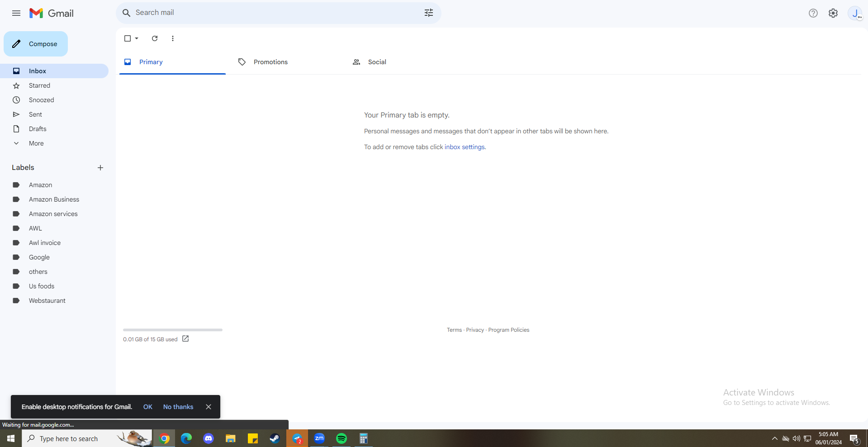
Task: Dismiss the notifications prompt with X
Action: pyautogui.click(x=209, y=407)
